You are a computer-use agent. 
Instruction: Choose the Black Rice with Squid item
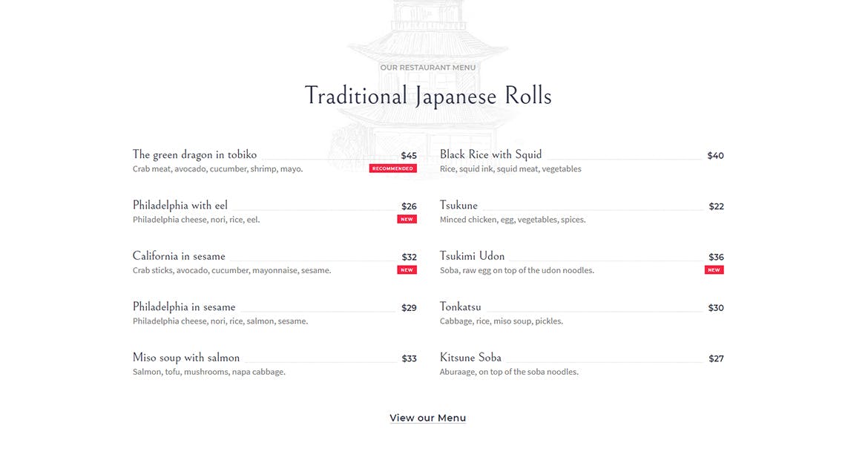pyautogui.click(x=490, y=155)
